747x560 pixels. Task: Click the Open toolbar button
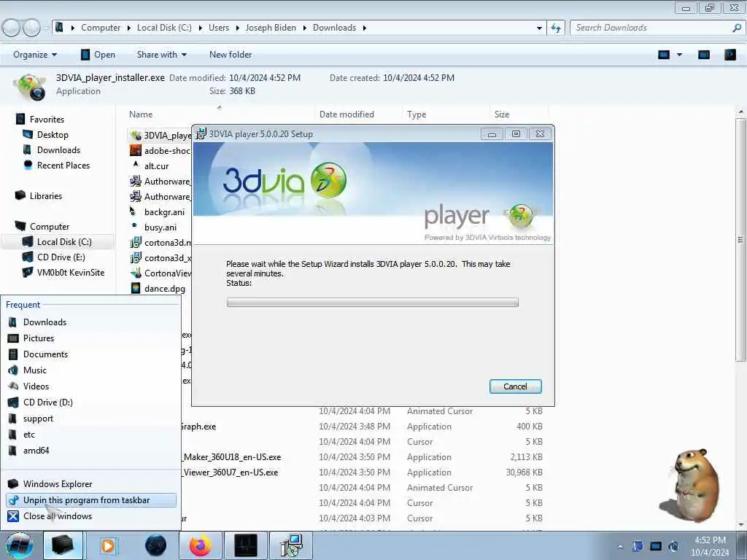coord(98,55)
